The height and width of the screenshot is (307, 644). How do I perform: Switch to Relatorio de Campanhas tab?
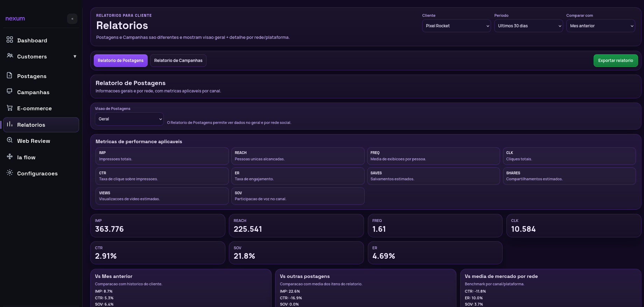pyautogui.click(x=178, y=61)
